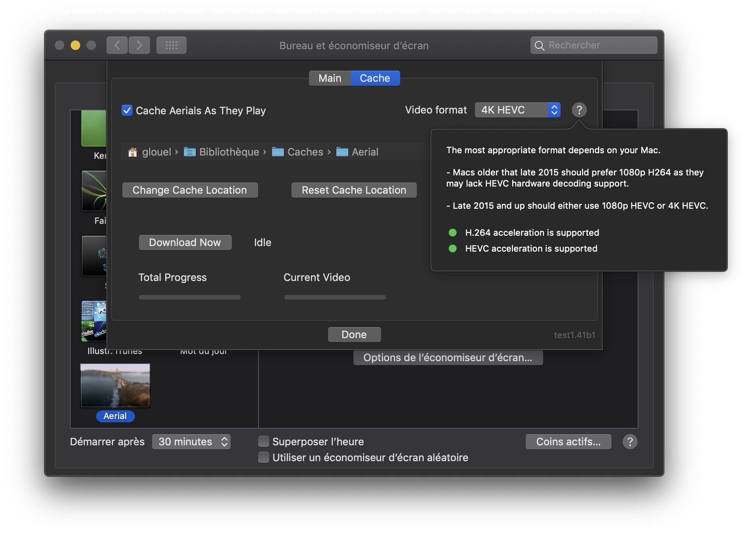Click the Total Progress bar
Image resolution: width=756 pixels, height=535 pixels.
pyautogui.click(x=190, y=297)
